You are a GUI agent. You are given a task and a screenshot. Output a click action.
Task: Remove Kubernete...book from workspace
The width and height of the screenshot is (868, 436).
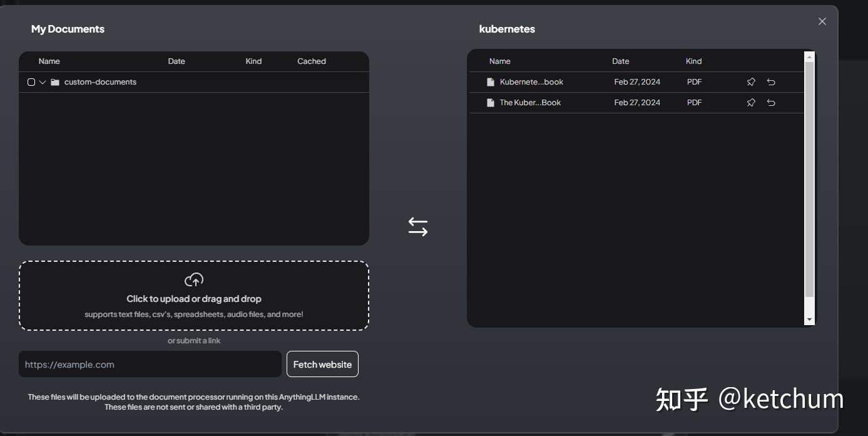[x=771, y=82]
